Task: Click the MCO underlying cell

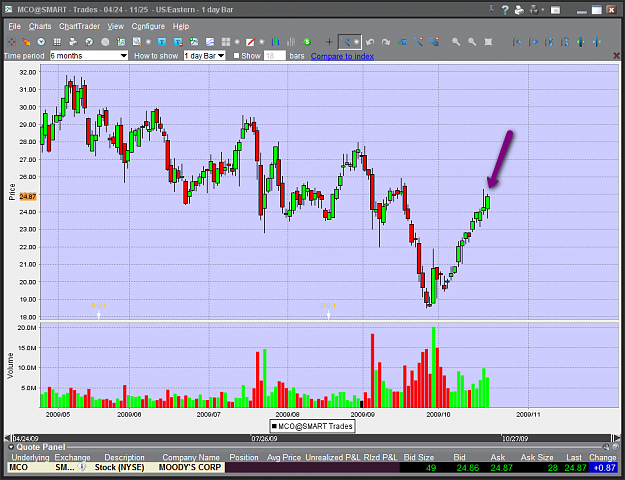Action: point(30,467)
